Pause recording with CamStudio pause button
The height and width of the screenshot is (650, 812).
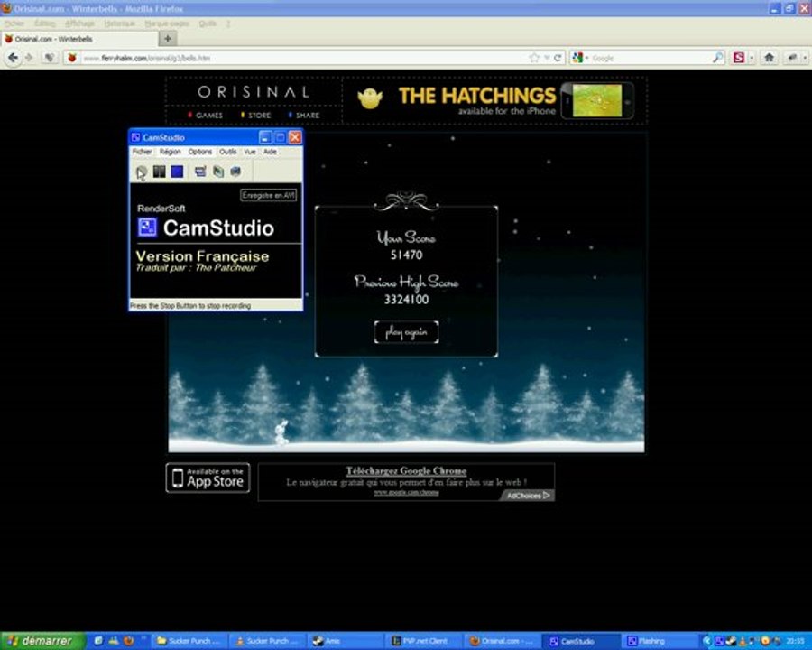tap(160, 171)
